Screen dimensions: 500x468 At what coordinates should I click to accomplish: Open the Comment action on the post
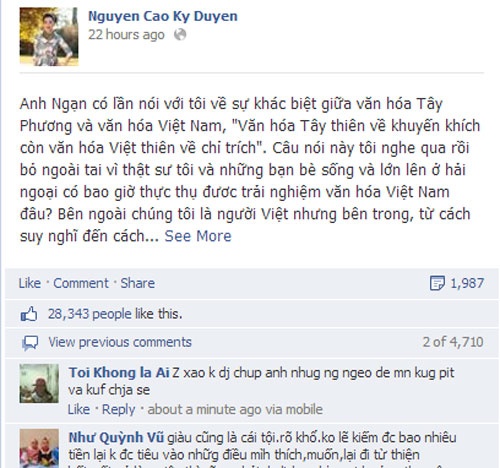click(x=81, y=283)
